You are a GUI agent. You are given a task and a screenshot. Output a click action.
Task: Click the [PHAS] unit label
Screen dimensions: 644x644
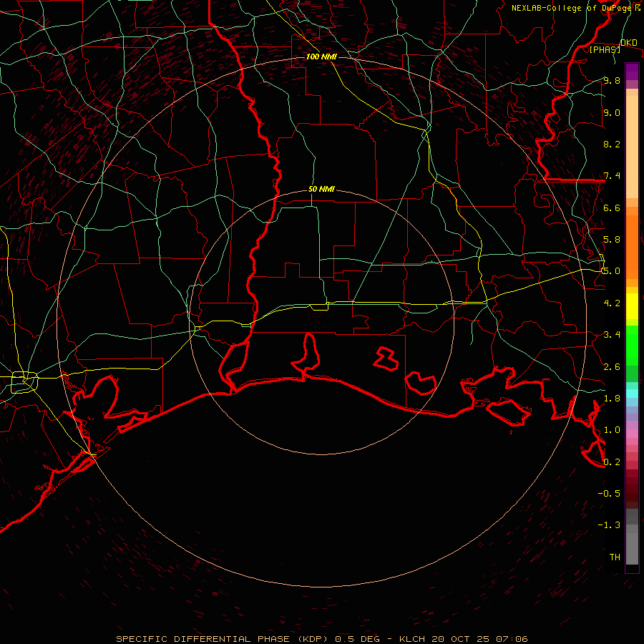coord(605,49)
